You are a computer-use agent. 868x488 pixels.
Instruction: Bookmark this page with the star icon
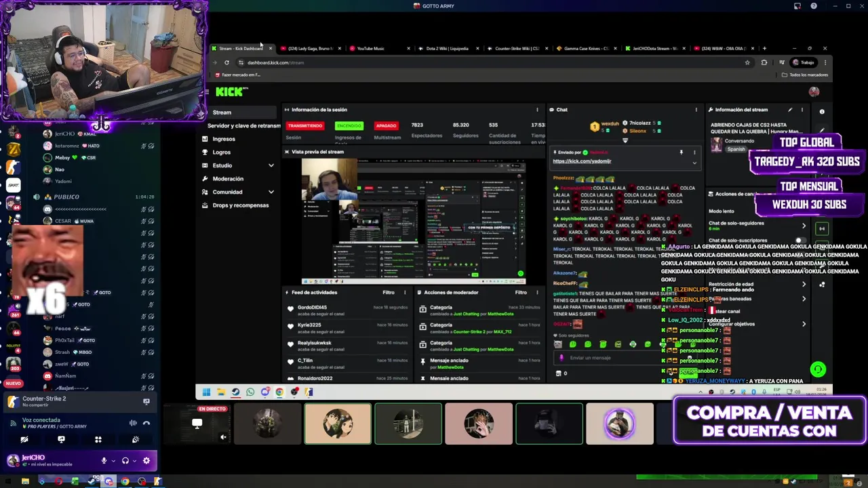pos(747,62)
